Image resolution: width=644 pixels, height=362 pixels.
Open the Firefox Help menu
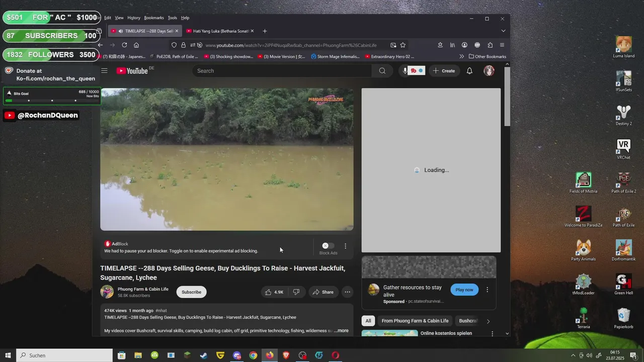pyautogui.click(x=185, y=18)
